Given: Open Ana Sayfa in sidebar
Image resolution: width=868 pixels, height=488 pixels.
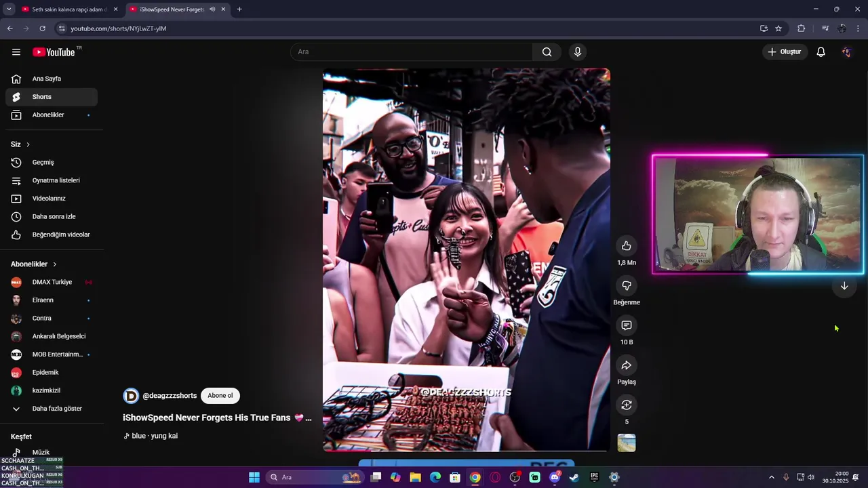Looking at the screenshot, I should tap(52, 79).
